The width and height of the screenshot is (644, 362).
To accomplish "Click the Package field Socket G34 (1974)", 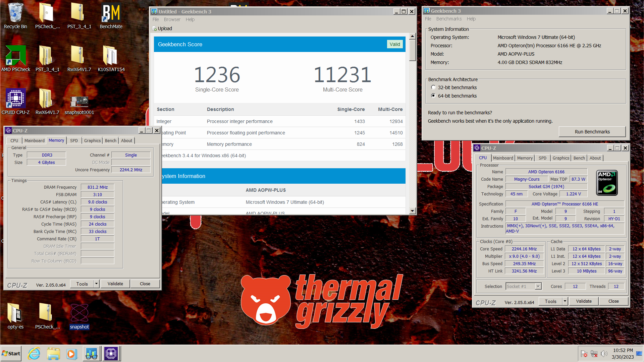I will tap(546, 187).
